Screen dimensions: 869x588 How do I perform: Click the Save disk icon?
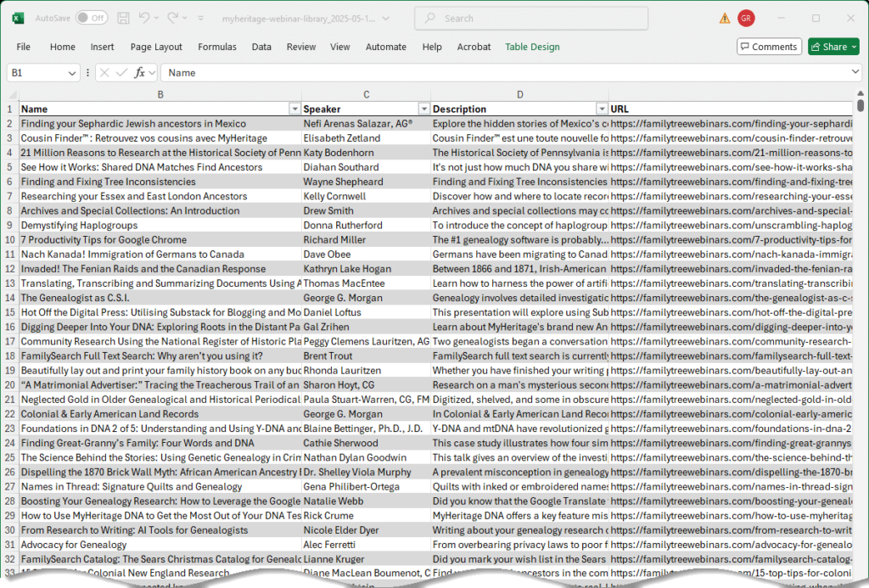tap(124, 18)
